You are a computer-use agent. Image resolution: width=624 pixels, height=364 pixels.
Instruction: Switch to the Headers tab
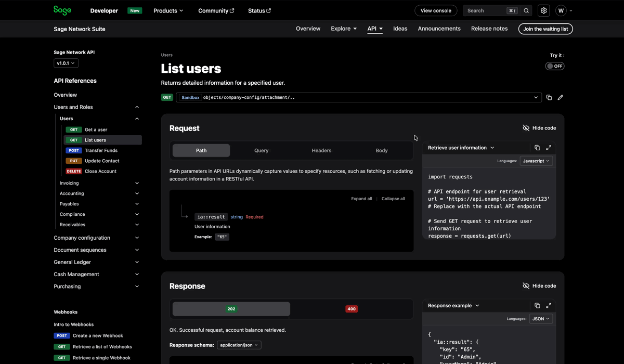pyautogui.click(x=321, y=150)
